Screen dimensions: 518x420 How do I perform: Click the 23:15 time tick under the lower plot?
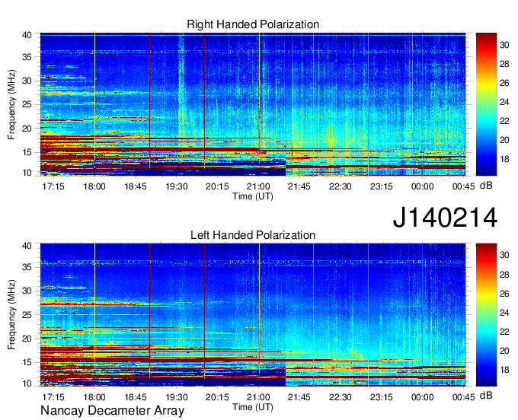point(381,397)
